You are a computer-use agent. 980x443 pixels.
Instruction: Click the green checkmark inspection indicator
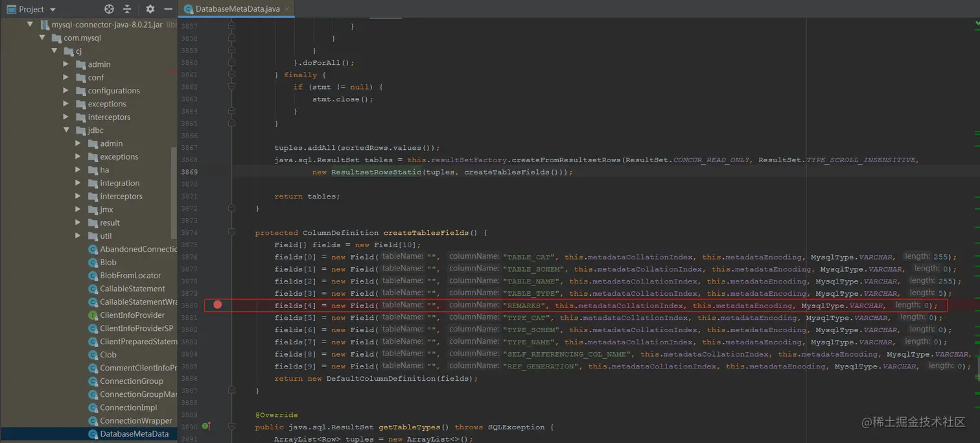point(977,23)
